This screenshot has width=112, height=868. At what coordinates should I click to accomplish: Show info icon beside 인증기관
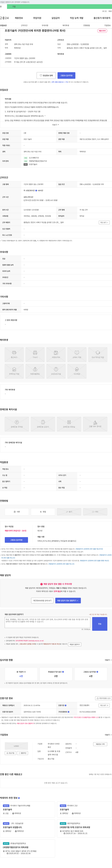(66, 705)
